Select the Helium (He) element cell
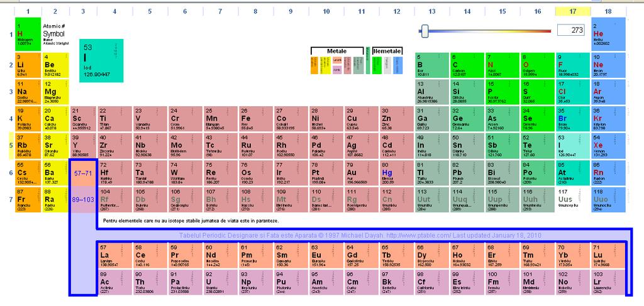The image size is (644, 306). click(x=608, y=34)
